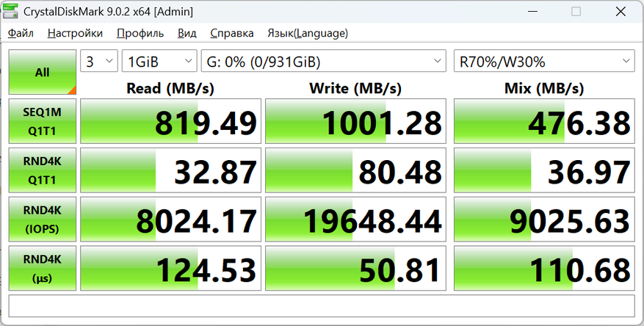The image size is (644, 326).
Task: Click the Write (MB/s) column header
Action: (355, 88)
